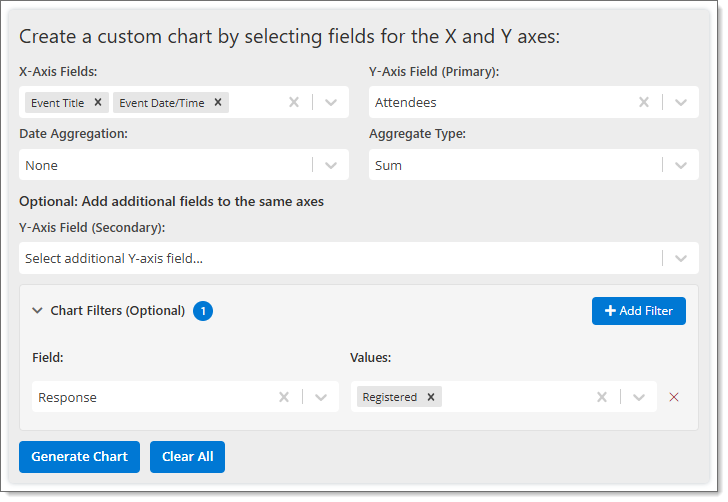
Task: Expand the filter Field dropdown
Action: coord(321,397)
